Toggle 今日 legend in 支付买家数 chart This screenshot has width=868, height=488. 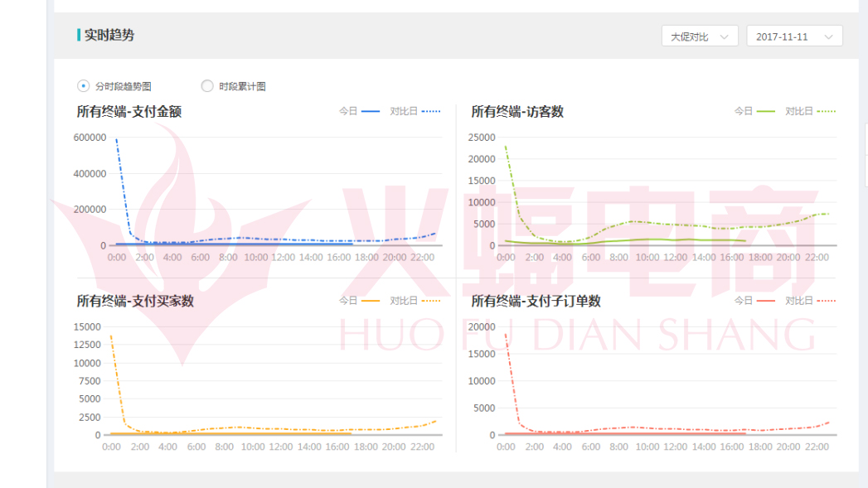(x=359, y=301)
